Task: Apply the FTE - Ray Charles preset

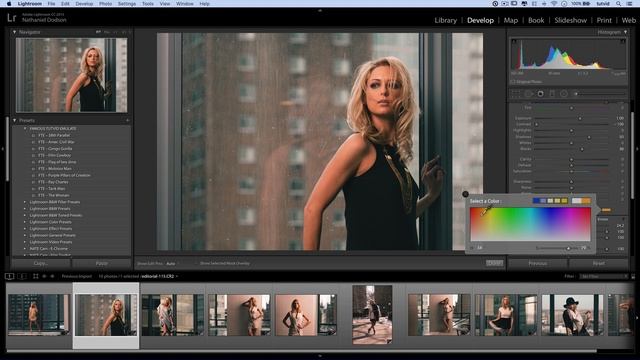Action: (x=53, y=182)
